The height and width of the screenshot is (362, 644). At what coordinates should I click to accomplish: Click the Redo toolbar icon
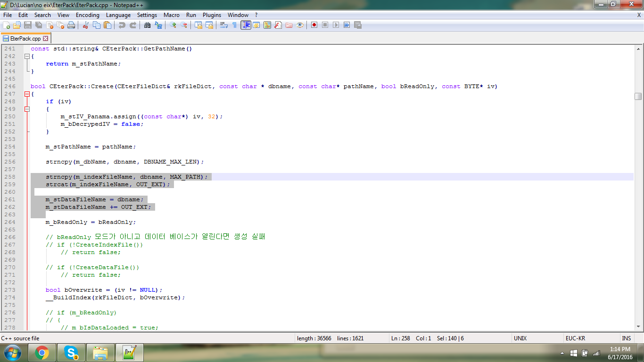[x=133, y=25]
